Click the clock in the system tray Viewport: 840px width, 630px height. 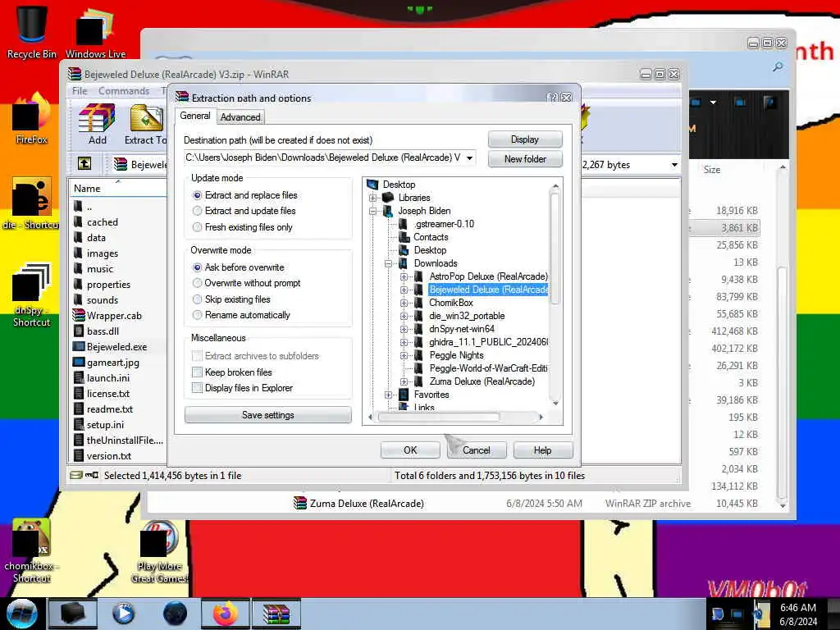click(798, 614)
